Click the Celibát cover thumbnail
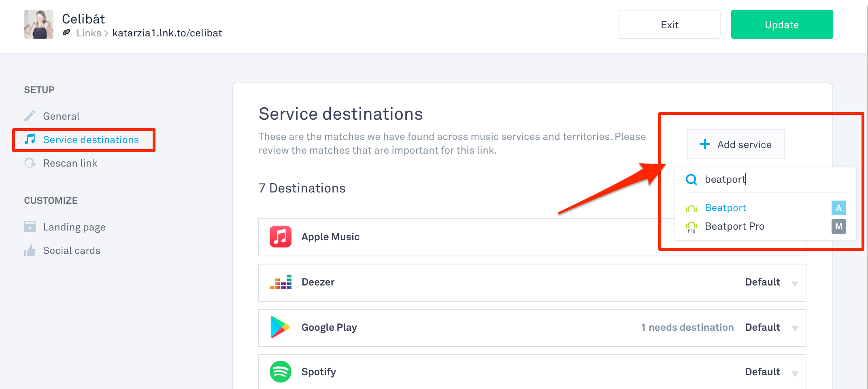The height and width of the screenshot is (389, 868). click(39, 24)
